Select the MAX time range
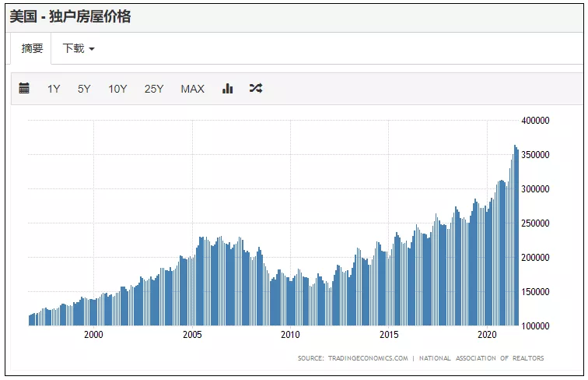Image resolution: width=588 pixels, height=380 pixels. click(192, 89)
